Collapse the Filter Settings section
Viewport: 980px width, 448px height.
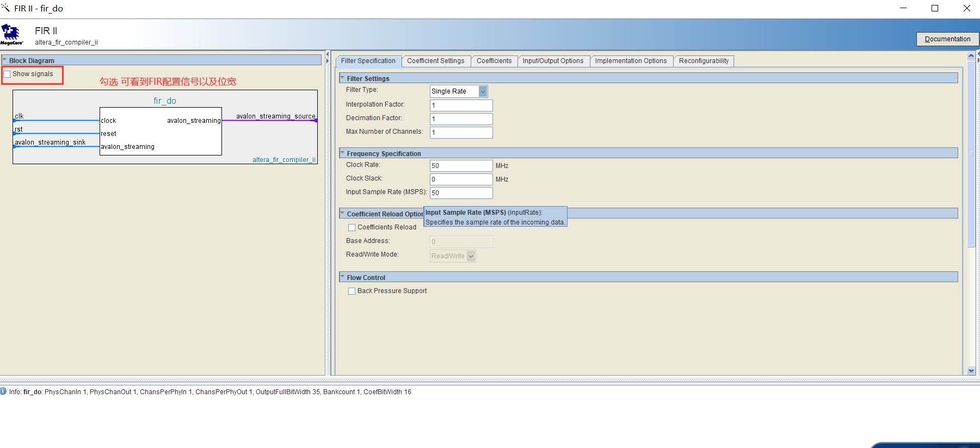(x=342, y=78)
